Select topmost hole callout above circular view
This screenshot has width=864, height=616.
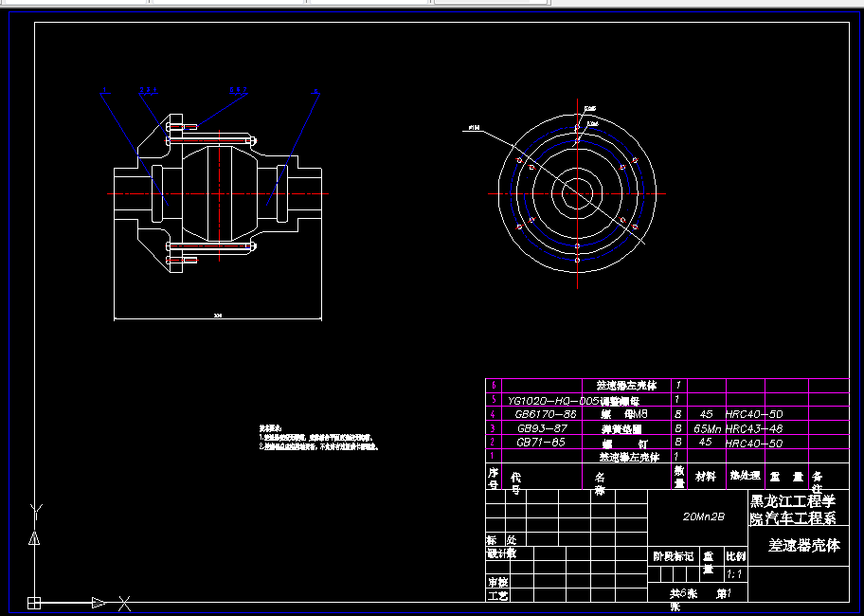pos(590,109)
